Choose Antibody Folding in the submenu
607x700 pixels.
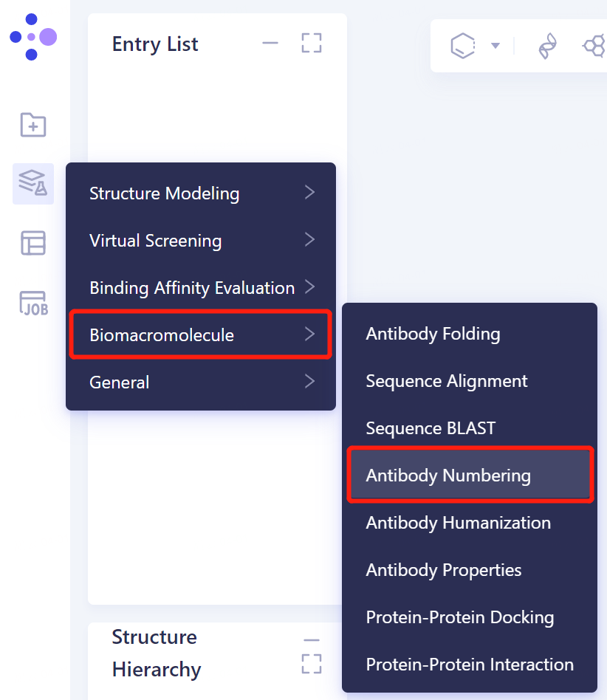433,334
